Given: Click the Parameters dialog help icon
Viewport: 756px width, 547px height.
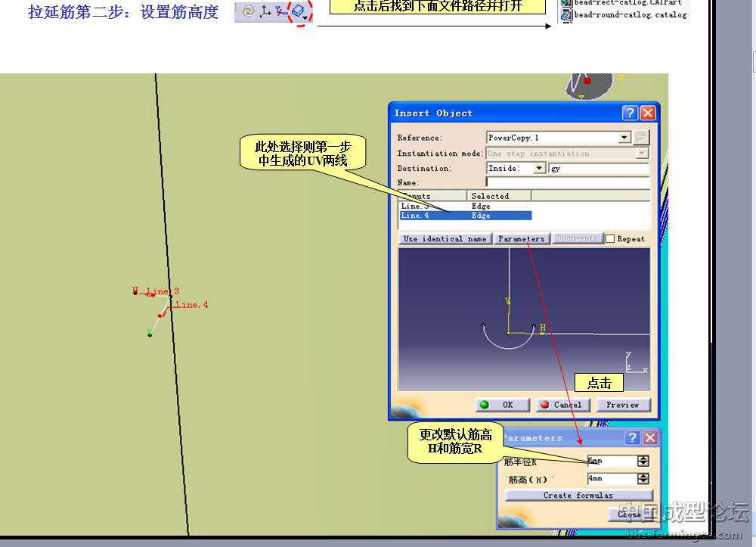Looking at the screenshot, I should click(632, 438).
